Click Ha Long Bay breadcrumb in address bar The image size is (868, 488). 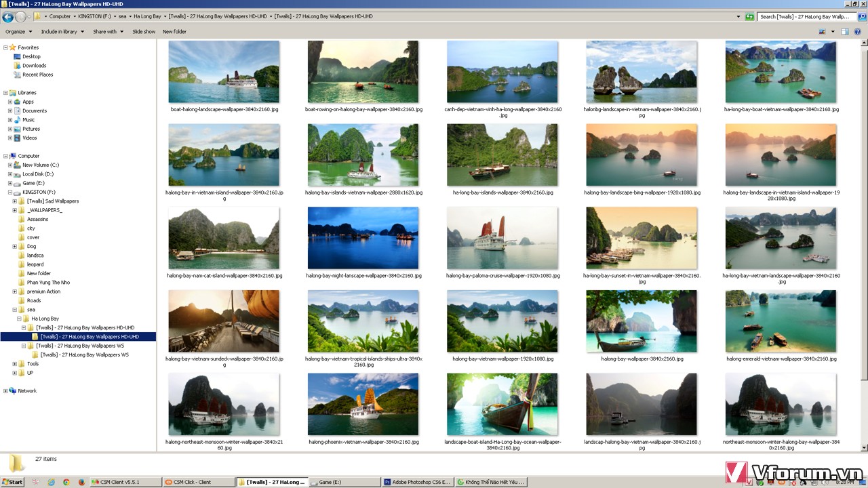click(x=147, y=16)
